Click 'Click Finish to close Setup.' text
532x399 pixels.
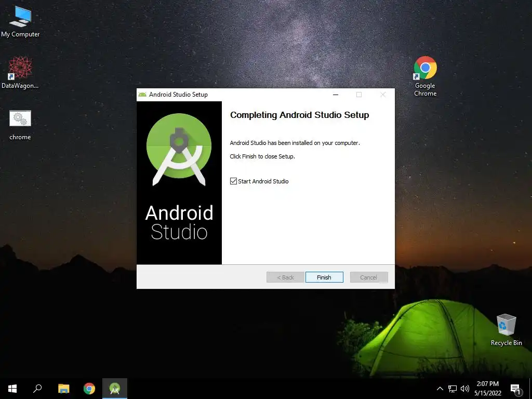(x=262, y=156)
